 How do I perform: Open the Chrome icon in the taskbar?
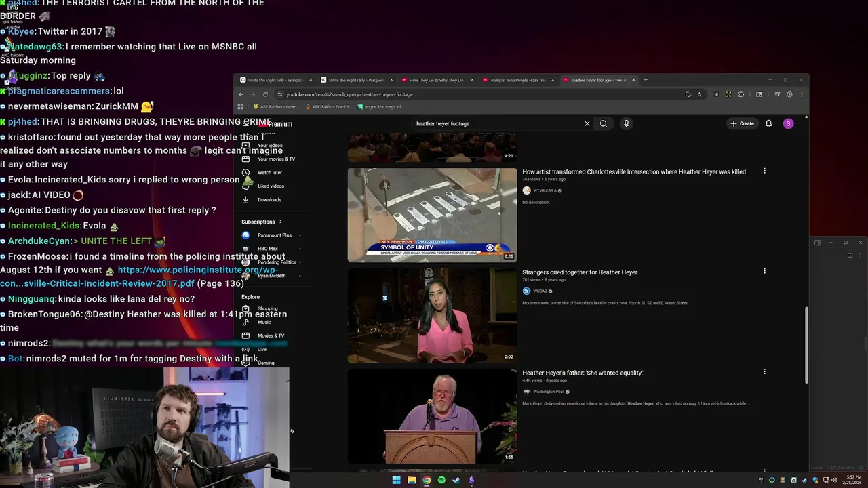tap(427, 480)
